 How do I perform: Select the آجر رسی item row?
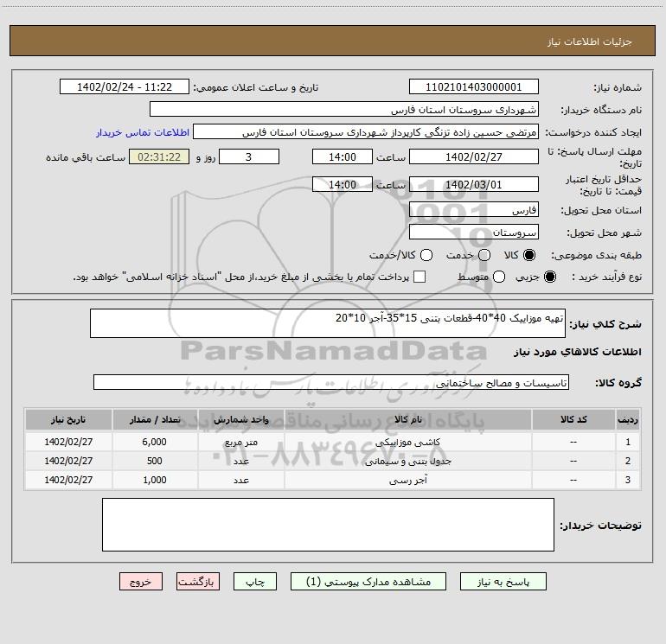click(333, 480)
